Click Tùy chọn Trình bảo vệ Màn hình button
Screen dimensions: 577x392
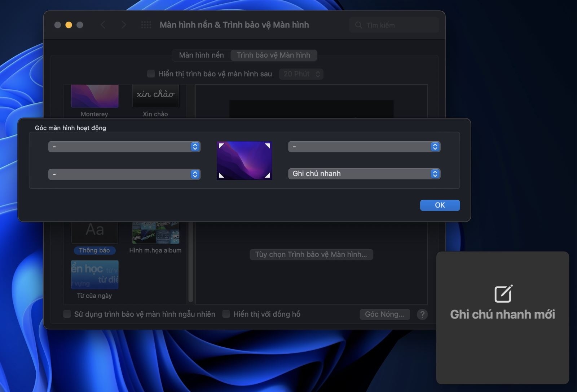(x=311, y=254)
